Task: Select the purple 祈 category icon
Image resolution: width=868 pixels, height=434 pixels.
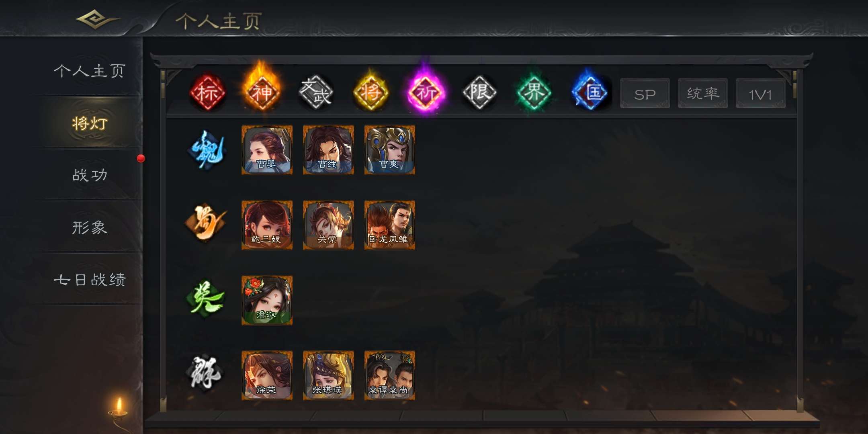Action: pyautogui.click(x=426, y=90)
